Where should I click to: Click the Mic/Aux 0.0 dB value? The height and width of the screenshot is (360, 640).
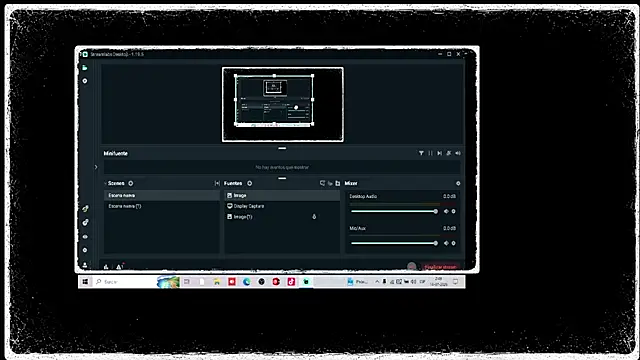[x=449, y=228]
